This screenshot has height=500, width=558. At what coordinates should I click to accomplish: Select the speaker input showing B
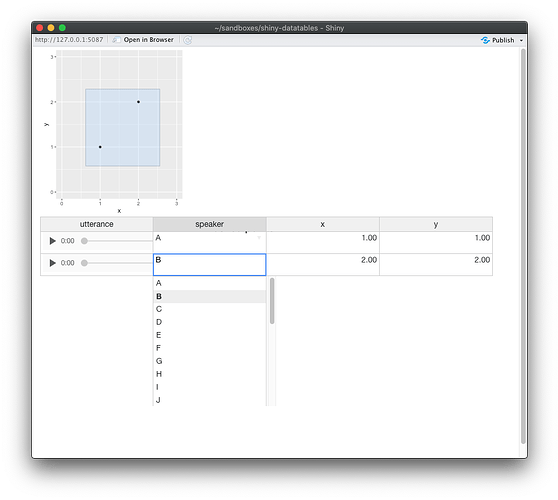click(x=210, y=264)
